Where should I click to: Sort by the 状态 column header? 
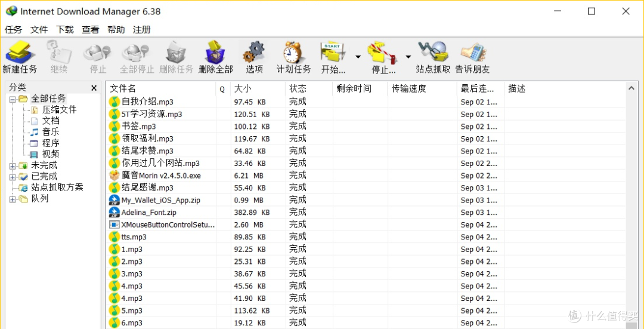[x=308, y=89]
